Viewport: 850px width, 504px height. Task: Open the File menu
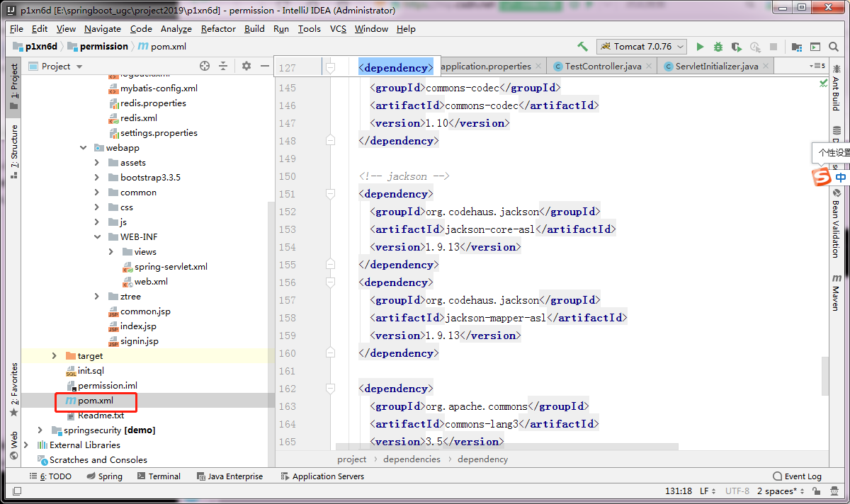click(x=16, y=29)
